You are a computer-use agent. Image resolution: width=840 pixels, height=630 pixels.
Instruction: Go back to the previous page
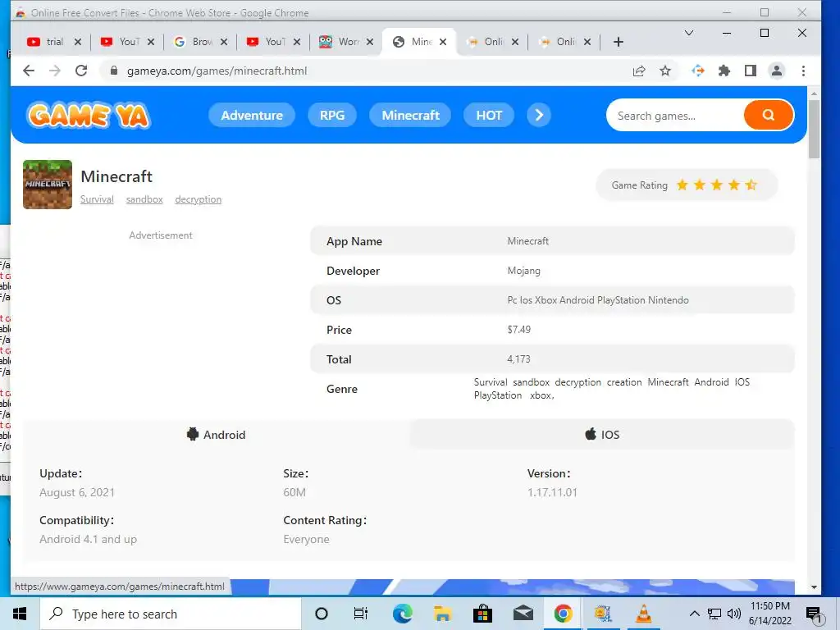click(x=29, y=71)
